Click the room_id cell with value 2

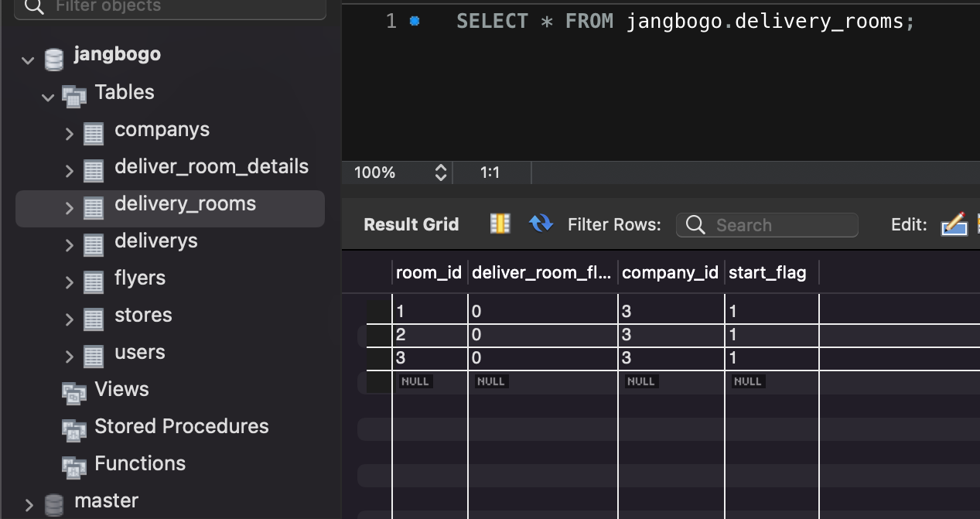(429, 335)
